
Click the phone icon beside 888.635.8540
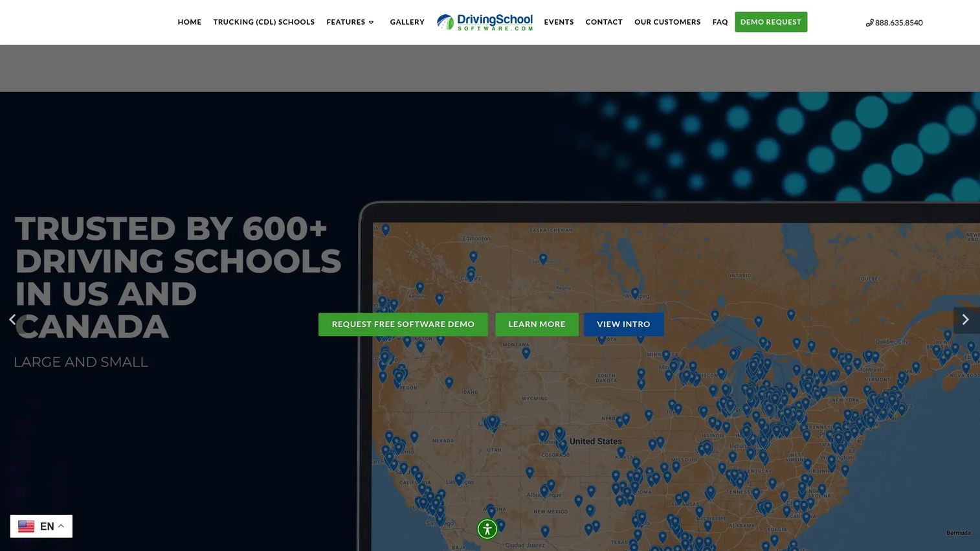pos(869,23)
